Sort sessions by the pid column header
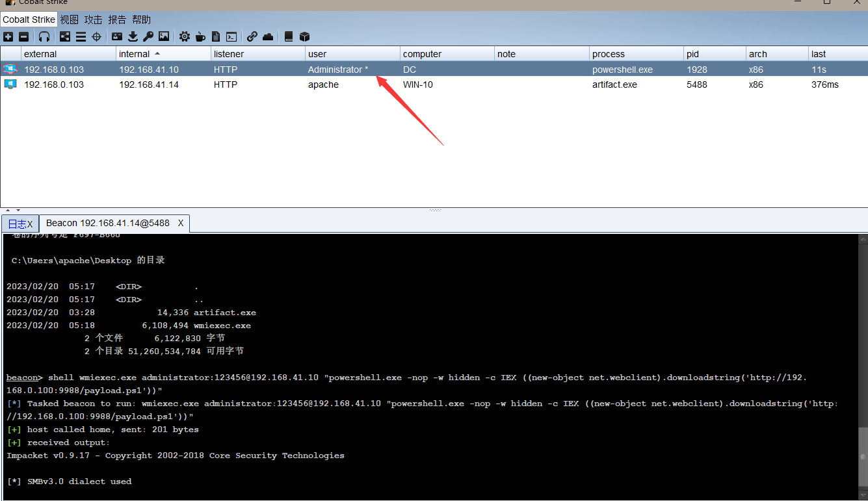Screen dimensions: 868x501 click(715, 54)
